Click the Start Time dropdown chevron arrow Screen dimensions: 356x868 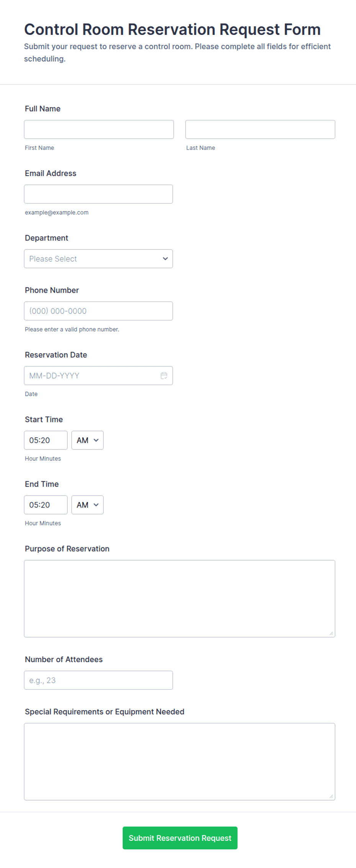click(x=96, y=440)
